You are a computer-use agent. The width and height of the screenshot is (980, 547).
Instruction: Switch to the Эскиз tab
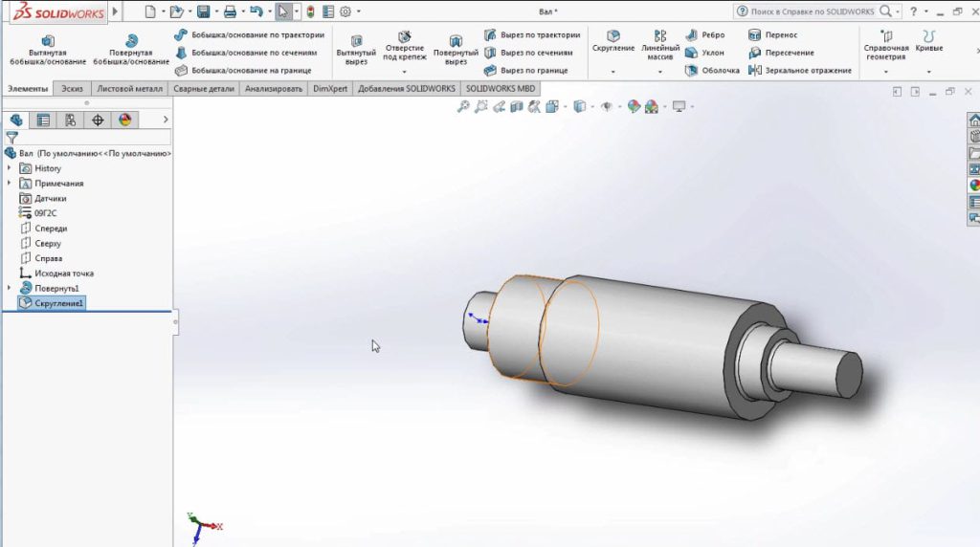tap(72, 89)
